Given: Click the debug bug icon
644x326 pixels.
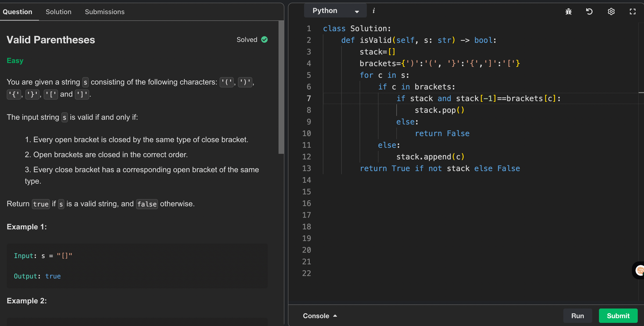Looking at the screenshot, I should pyautogui.click(x=568, y=11).
